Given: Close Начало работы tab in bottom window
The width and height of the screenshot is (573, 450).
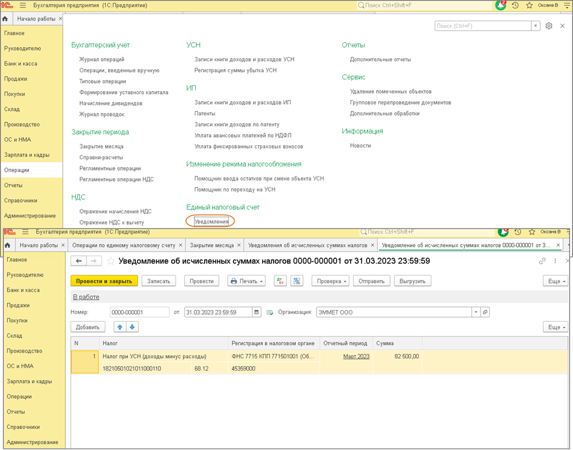Looking at the screenshot, I should coord(63,245).
